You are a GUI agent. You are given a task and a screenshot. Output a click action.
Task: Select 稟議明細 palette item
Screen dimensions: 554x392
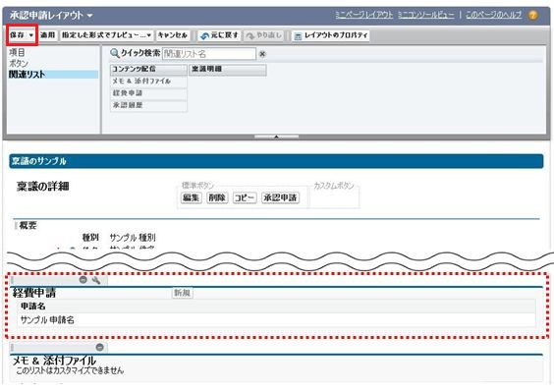pos(228,70)
